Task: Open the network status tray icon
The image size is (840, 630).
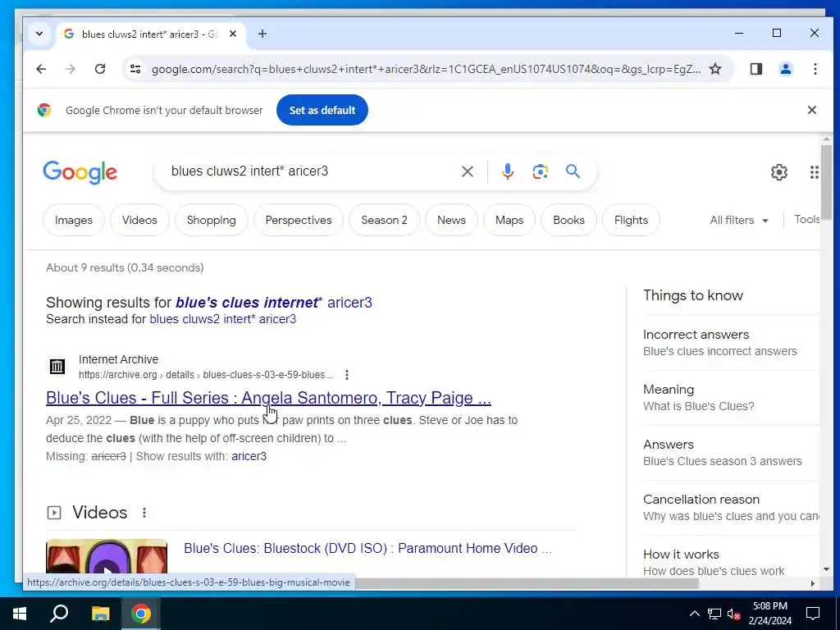Action: point(714,614)
